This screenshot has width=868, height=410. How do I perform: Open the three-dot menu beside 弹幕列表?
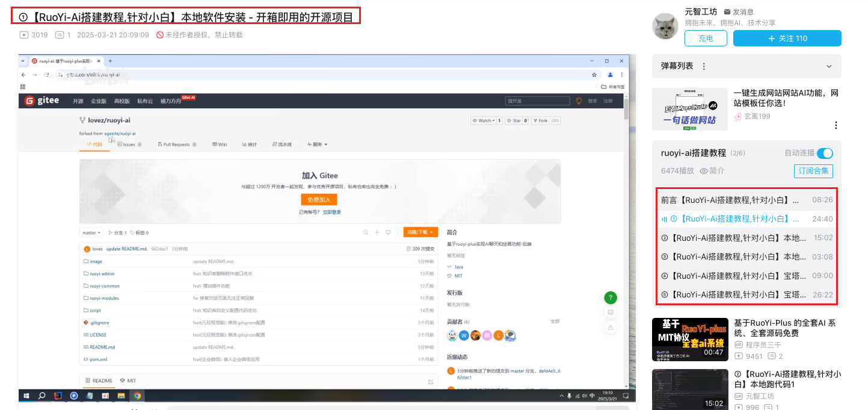[x=704, y=66]
